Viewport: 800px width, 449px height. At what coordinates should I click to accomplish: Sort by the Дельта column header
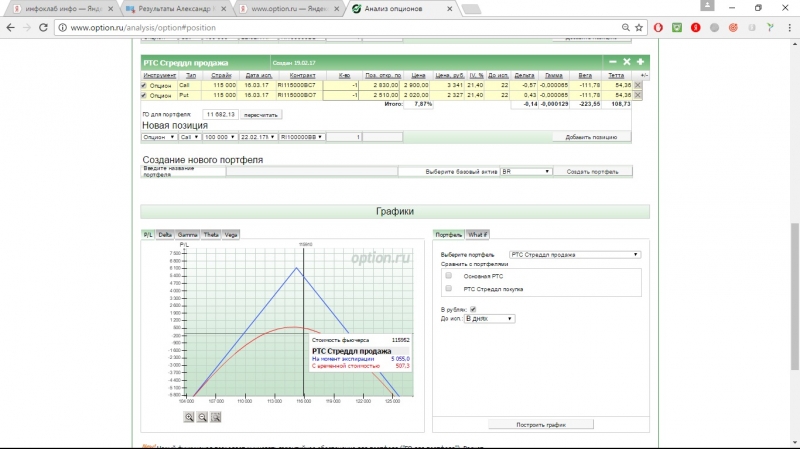coord(524,75)
